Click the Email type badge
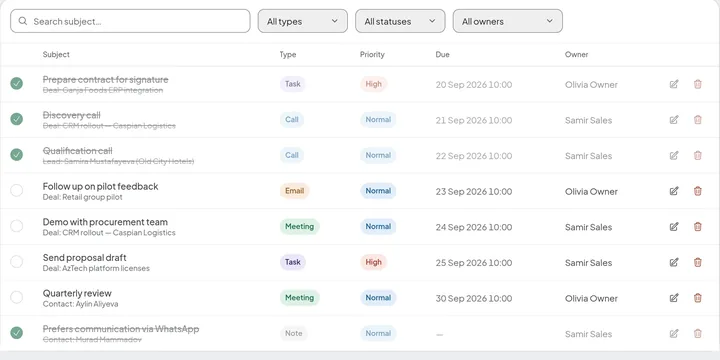 click(294, 191)
